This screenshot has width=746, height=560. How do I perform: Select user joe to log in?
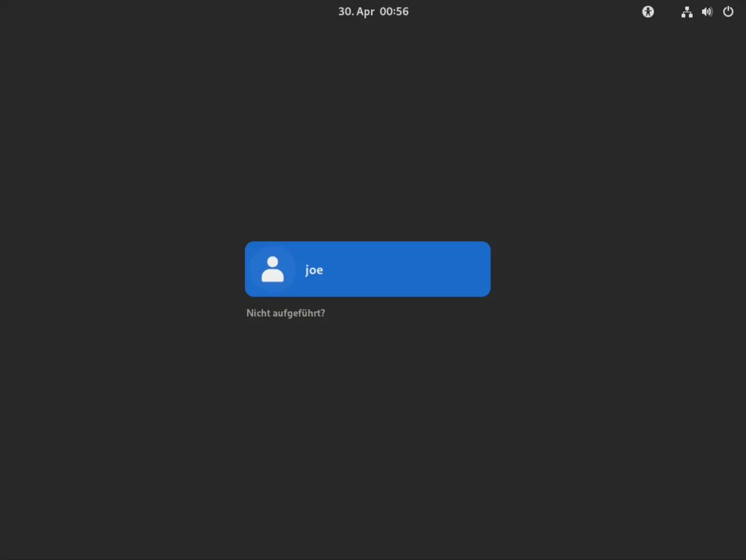pos(368,269)
